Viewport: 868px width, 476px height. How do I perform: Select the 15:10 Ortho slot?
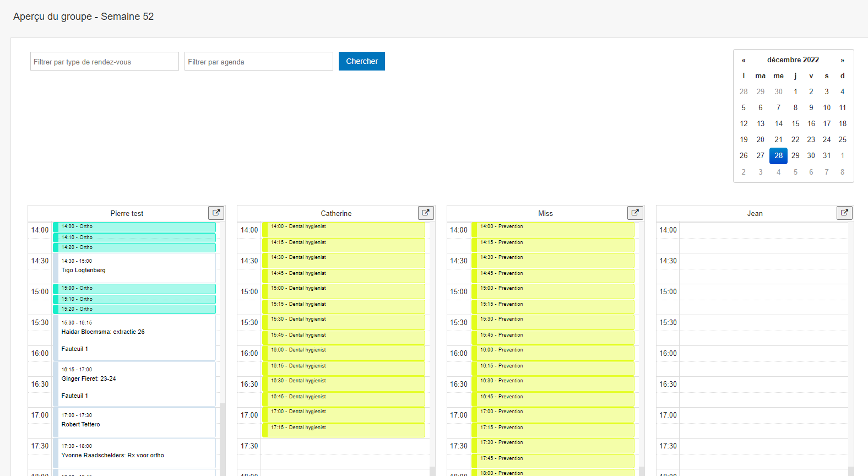pyautogui.click(x=134, y=299)
